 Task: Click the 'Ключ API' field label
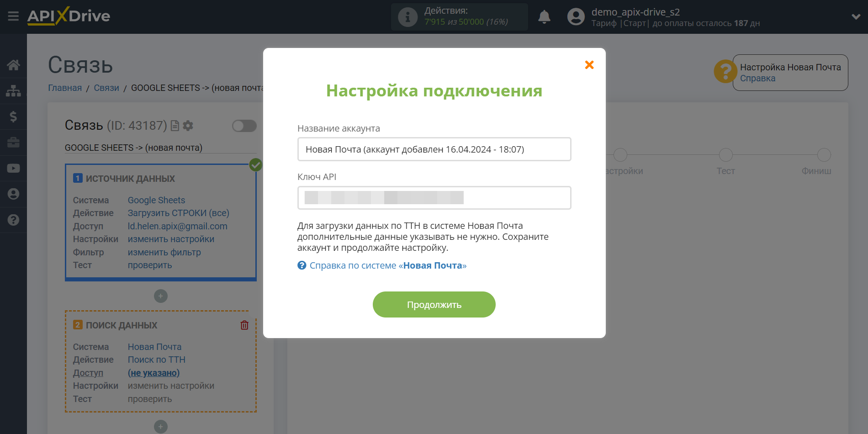pyautogui.click(x=317, y=177)
